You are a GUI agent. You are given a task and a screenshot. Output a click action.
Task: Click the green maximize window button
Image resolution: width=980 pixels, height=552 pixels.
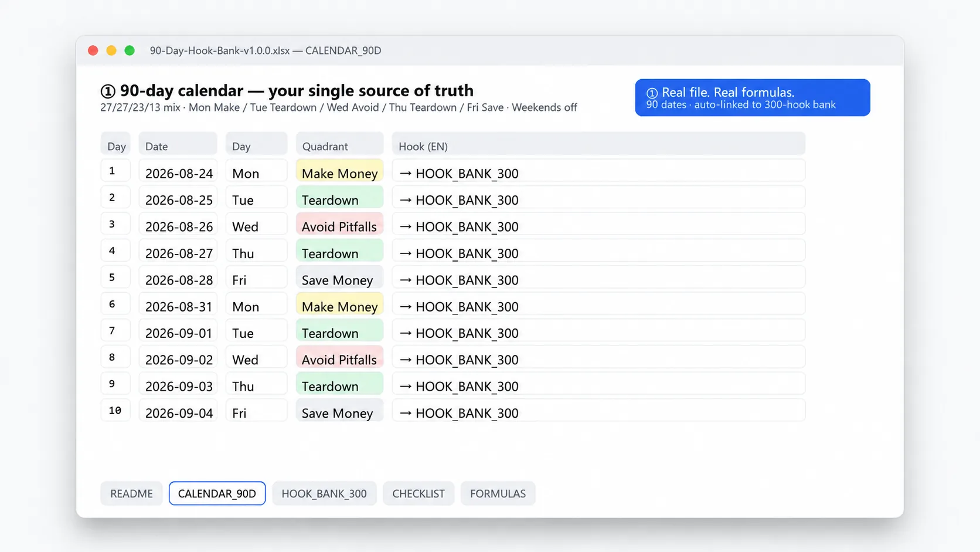point(130,50)
